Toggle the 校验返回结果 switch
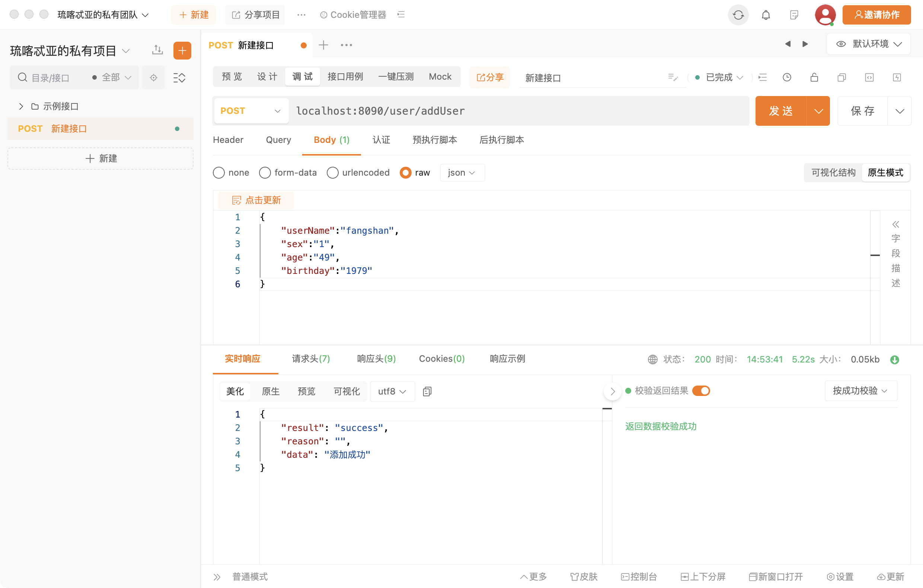The image size is (923, 588). (x=701, y=391)
